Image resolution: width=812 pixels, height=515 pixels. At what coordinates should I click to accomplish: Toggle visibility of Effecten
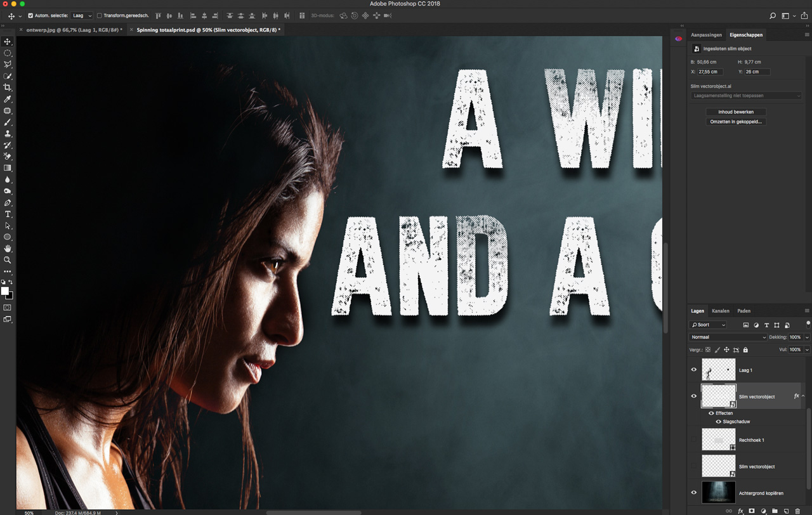[711, 413]
